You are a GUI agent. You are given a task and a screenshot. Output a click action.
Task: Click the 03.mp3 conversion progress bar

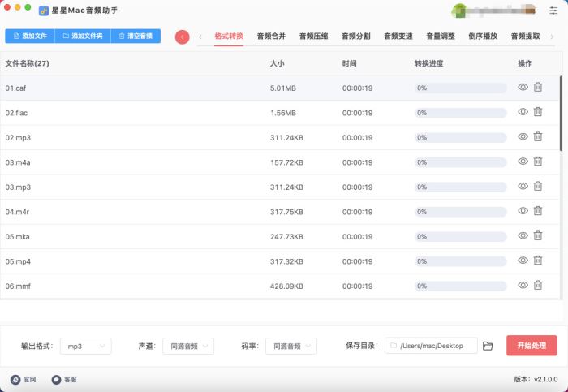[x=460, y=187]
